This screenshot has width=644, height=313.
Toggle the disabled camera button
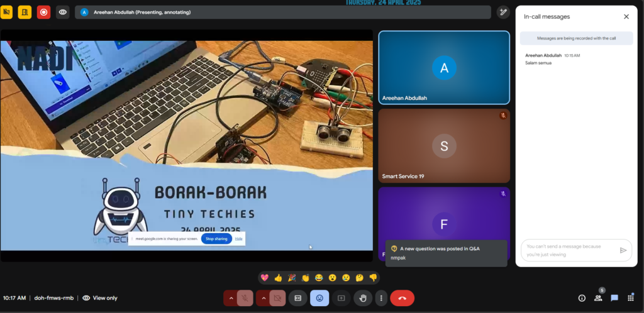[x=277, y=299]
